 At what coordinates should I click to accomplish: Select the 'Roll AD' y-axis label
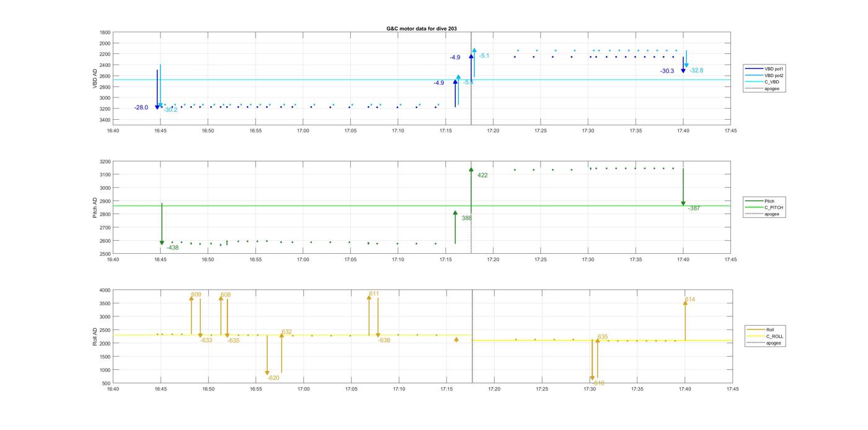pyautogui.click(x=95, y=336)
